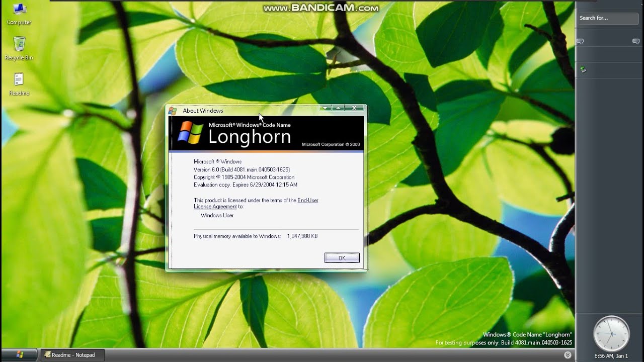This screenshot has width=644, height=362.
Task: Click Microsoft Corporation © 2003 banner text
Action: click(331, 144)
